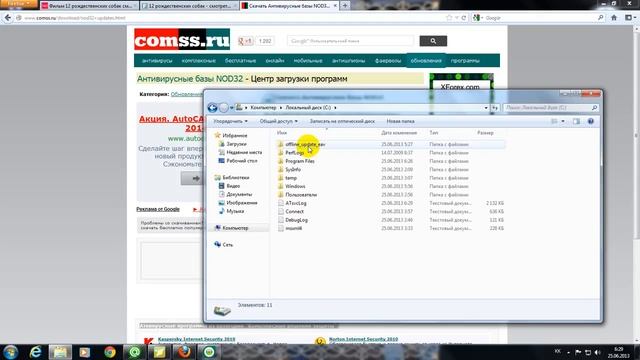Open view options dropdown arrow
This screenshot has width=640, height=360.
tap(563, 121)
